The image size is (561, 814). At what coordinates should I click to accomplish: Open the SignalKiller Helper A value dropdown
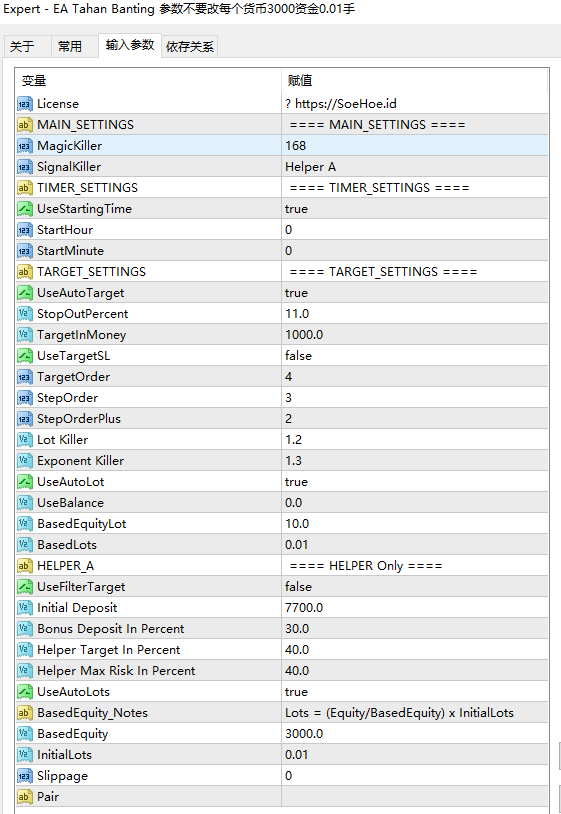pos(414,167)
